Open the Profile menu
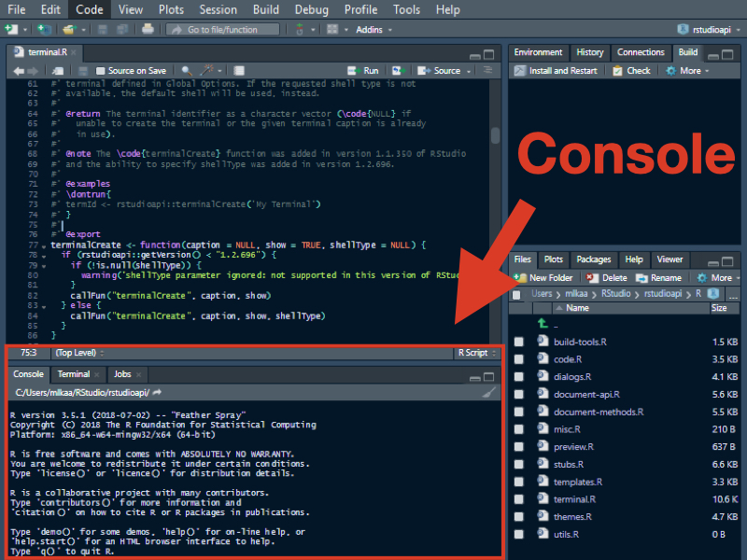 click(361, 9)
